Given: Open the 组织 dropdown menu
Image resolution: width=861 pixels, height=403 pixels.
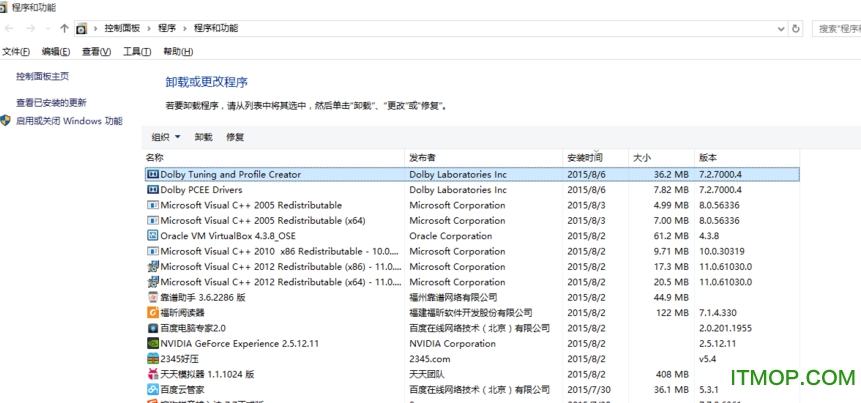Looking at the screenshot, I should pos(166,137).
